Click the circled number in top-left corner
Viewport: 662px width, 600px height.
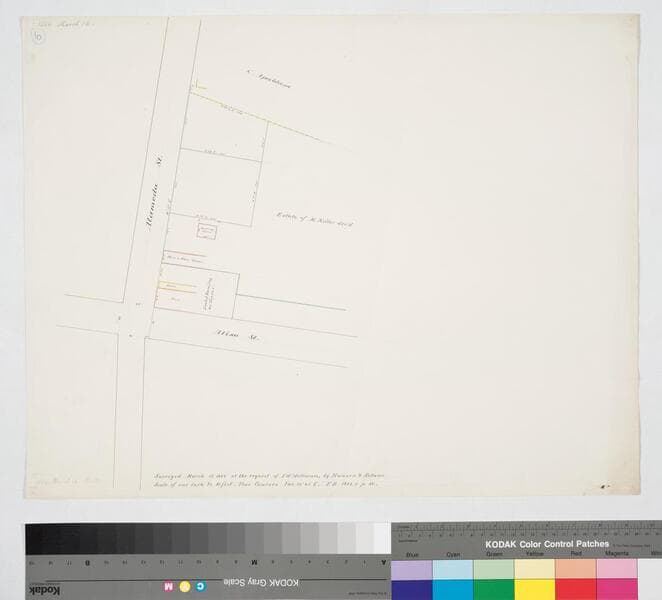click(x=38, y=35)
